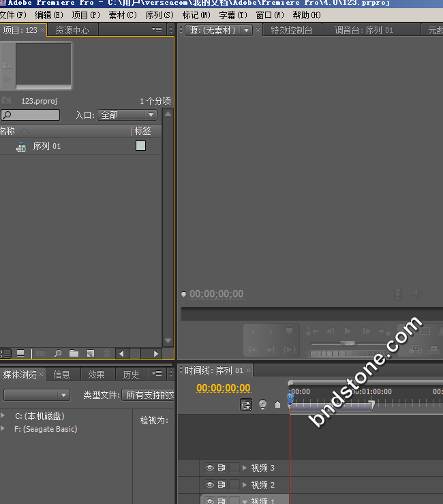Click the Find magnifier icon in Project panel

click(58, 353)
